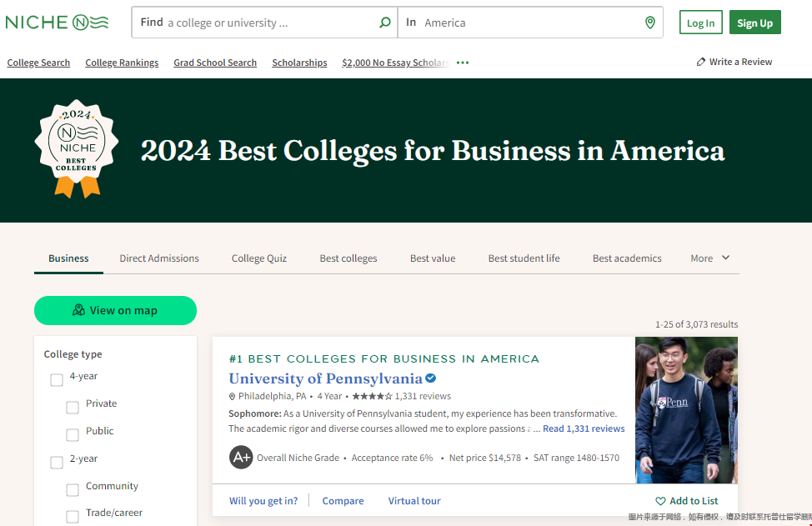Click the Penn students photo thumbnail
812x526 pixels.
pos(686,410)
